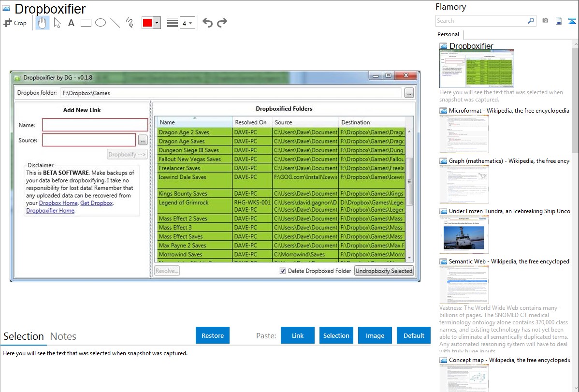
Task: Click the blue collapse-to-top icon
Action: (572, 21)
